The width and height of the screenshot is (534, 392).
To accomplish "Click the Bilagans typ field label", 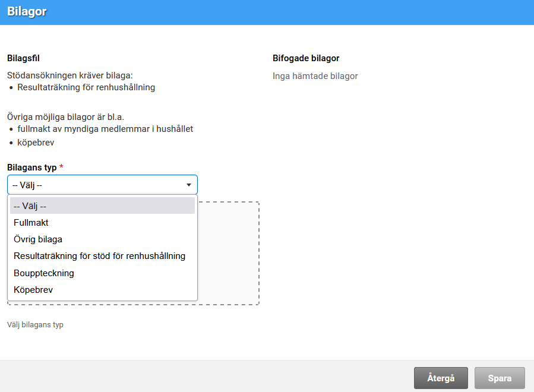I will [x=32, y=167].
